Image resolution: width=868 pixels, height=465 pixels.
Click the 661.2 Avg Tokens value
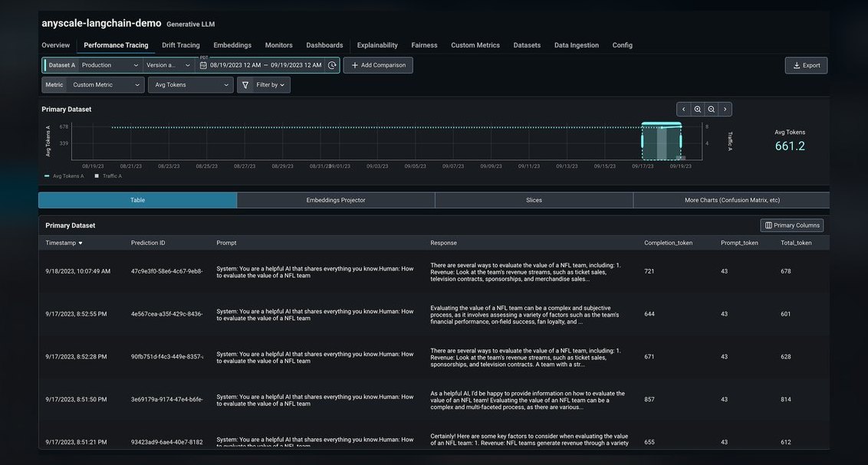click(x=790, y=146)
